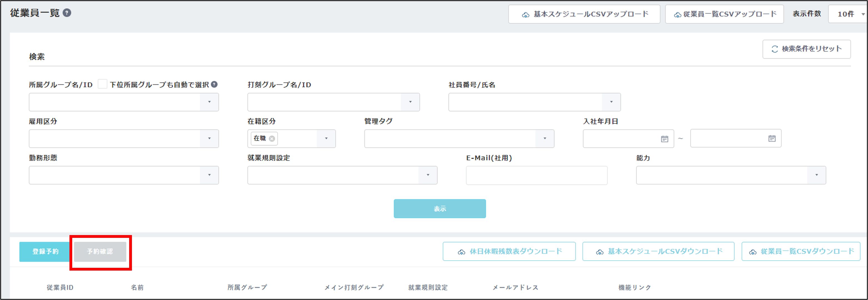Enable 下位所属グループも自動で選択 checkbox
This screenshot has width=868, height=300.
coord(102,84)
